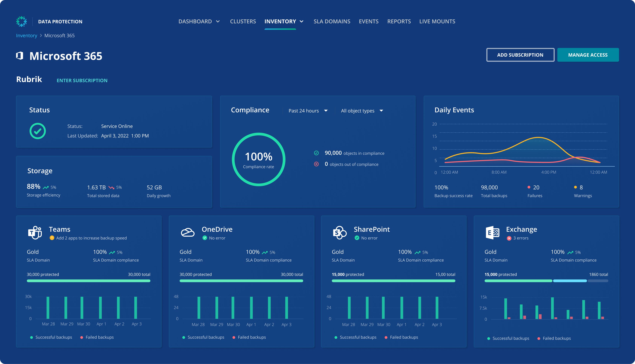Screen dimensions: 635x364
Task: Click the SharePoint protected progress bar
Action: pos(393,281)
